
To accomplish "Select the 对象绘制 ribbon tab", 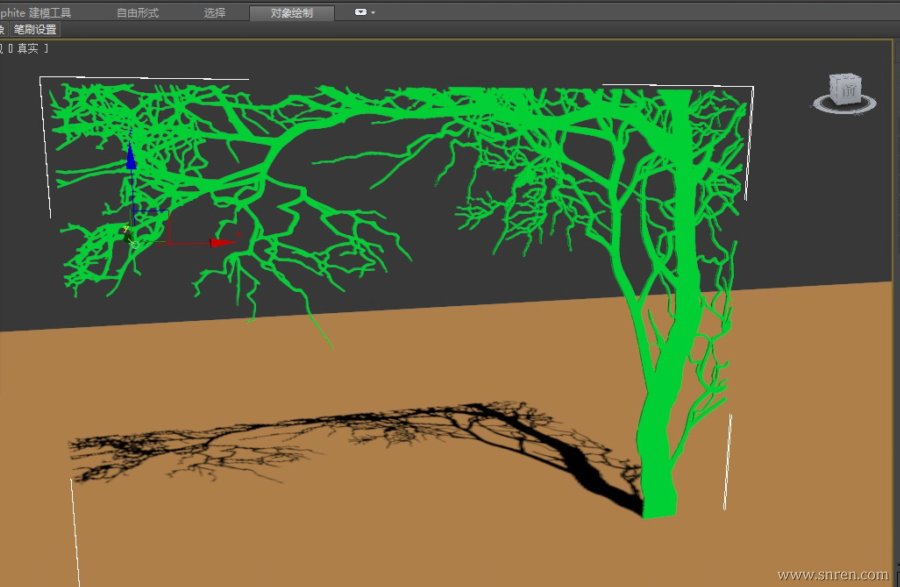I will [291, 13].
